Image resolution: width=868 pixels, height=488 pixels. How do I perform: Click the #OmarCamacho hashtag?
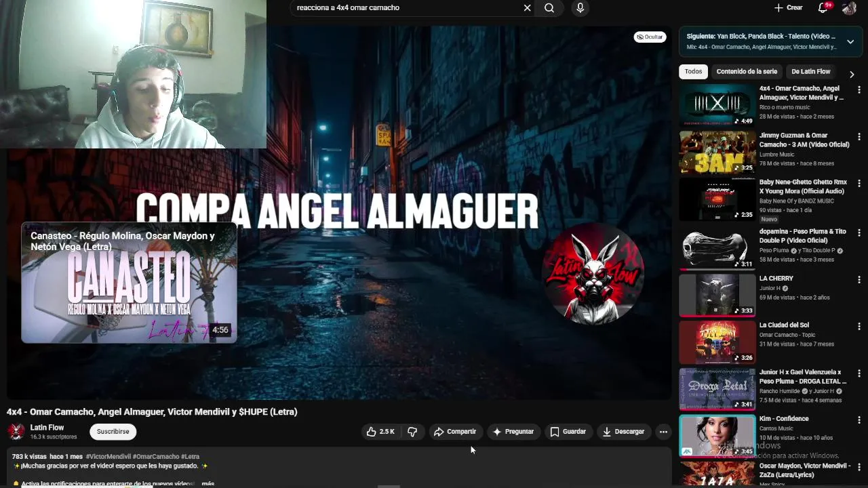click(x=156, y=457)
